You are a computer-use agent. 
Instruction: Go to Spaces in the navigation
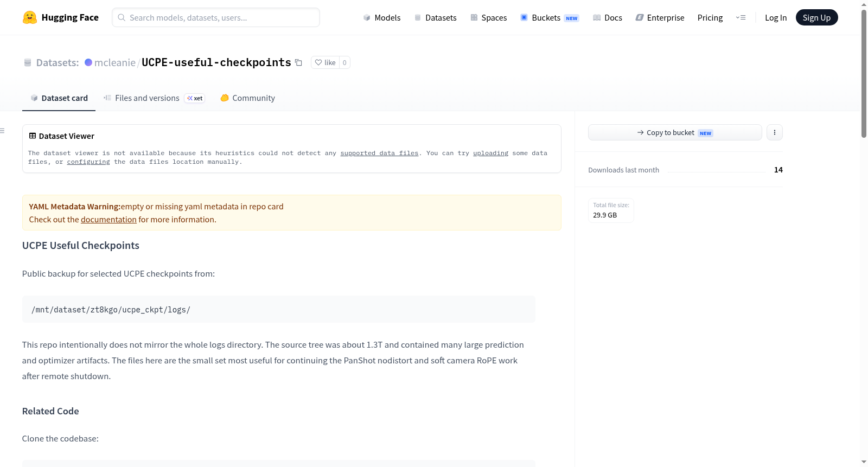click(489, 17)
